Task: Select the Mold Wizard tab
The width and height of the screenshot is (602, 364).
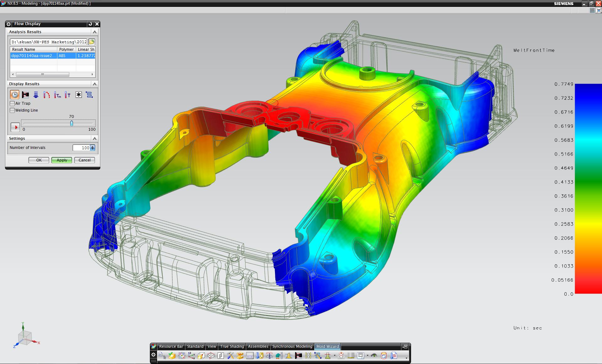Action: [327, 346]
